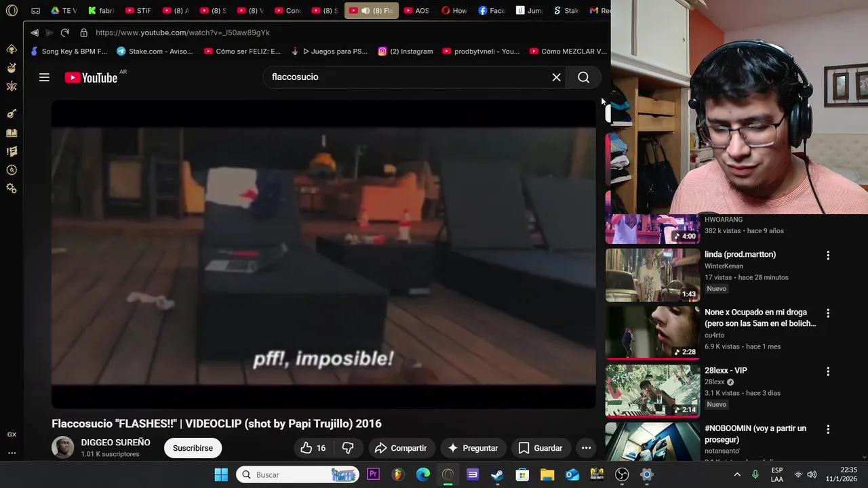Screen dimensions: 868x488
Task: Open the prodbytvneli YouTube bookmark
Action: [481, 52]
